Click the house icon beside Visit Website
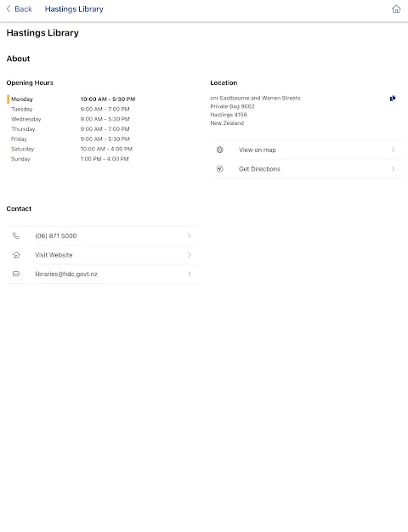408x532 pixels. tap(16, 254)
